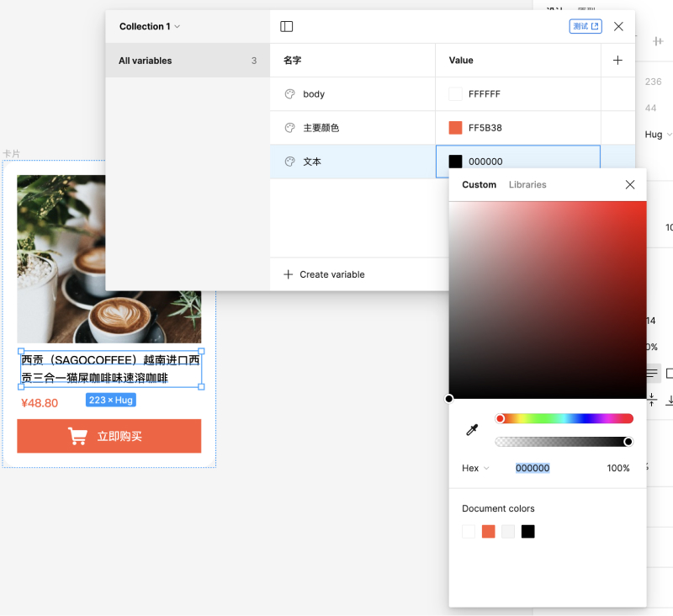
Task: Click the palette icon beside 主要颜色 variable
Action: pos(290,128)
